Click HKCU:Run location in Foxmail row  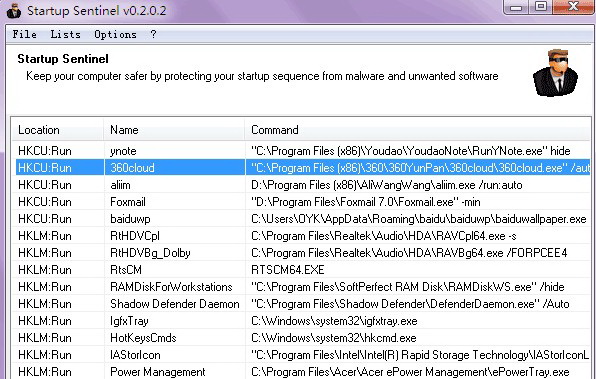45,202
